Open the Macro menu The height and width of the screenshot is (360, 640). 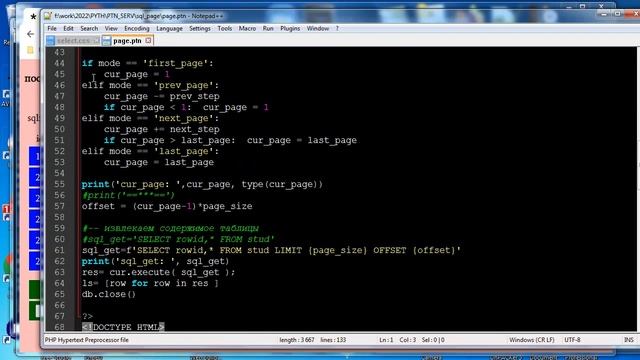pyautogui.click(x=247, y=29)
